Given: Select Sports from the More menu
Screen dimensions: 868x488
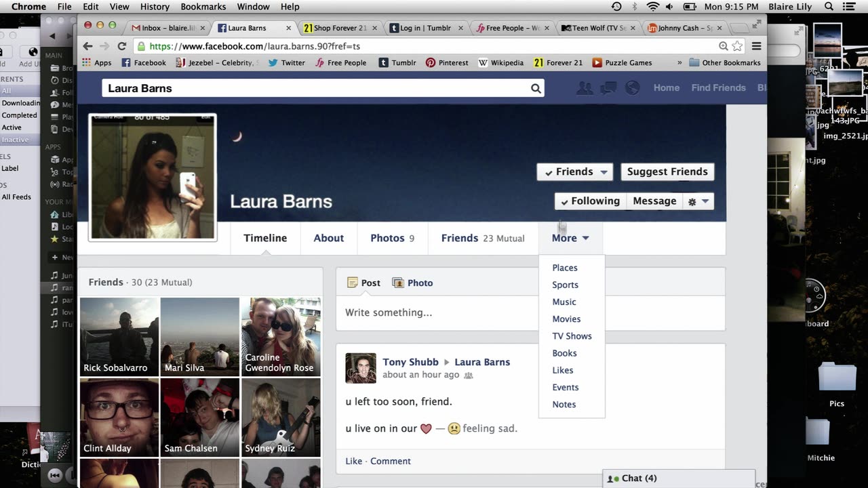Looking at the screenshot, I should coord(565,285).
